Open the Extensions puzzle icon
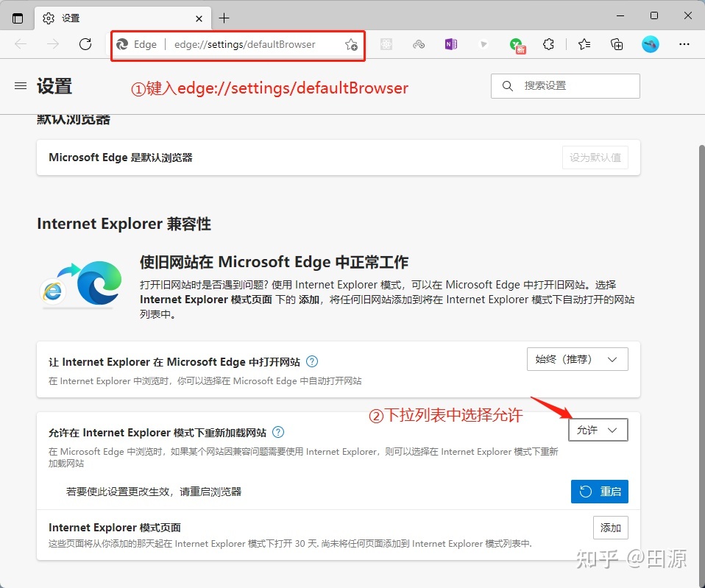The image size is (705, 588). click(548, 44)
